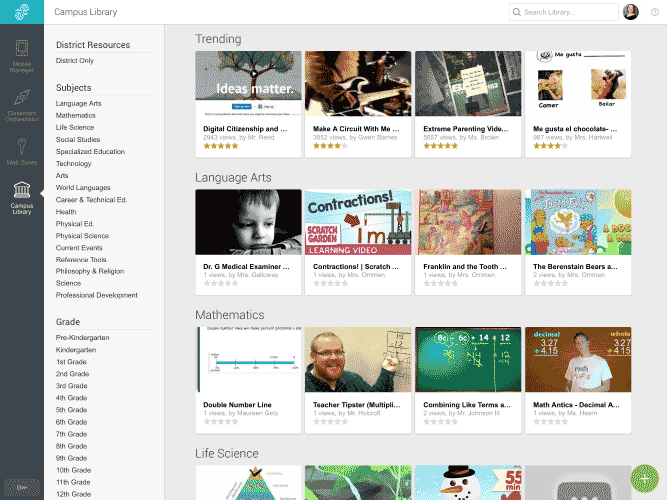667x500 pixels.
Task: Filter by District Only resources
Action: pos(74,60)
